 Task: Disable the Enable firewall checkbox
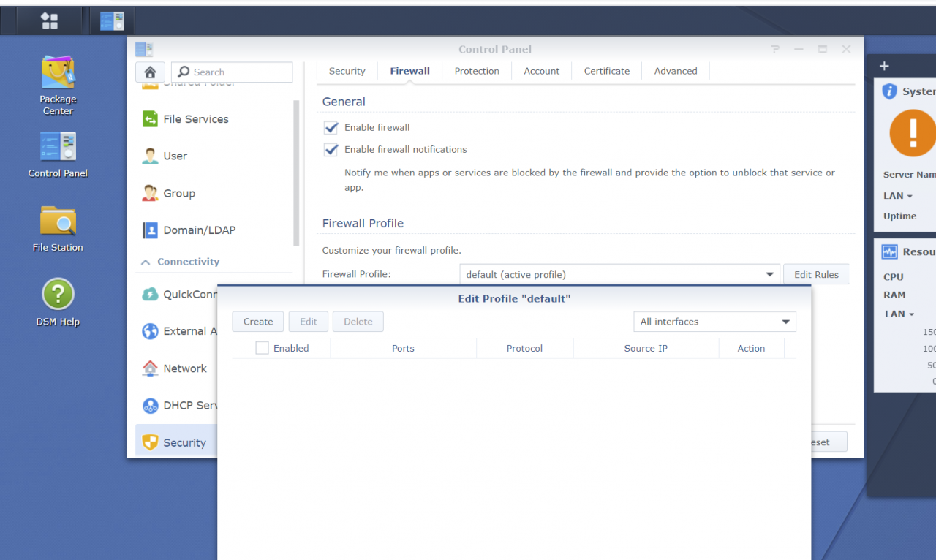[331, 127]
